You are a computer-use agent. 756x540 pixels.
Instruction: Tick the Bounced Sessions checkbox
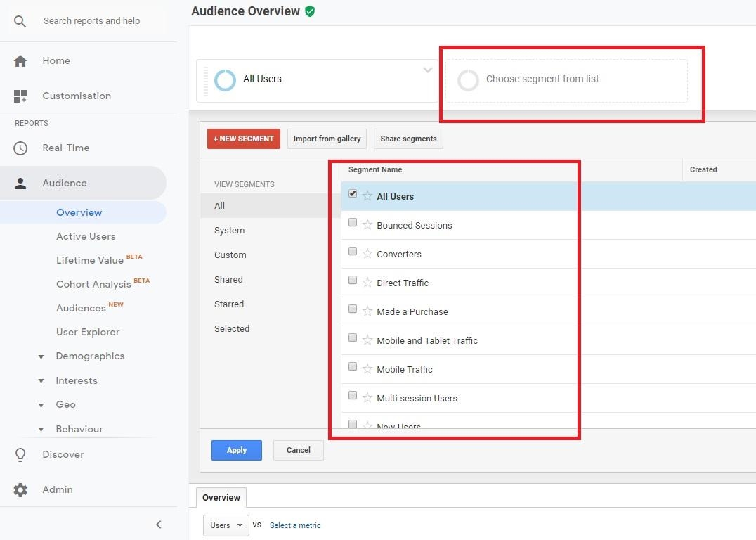353,223
